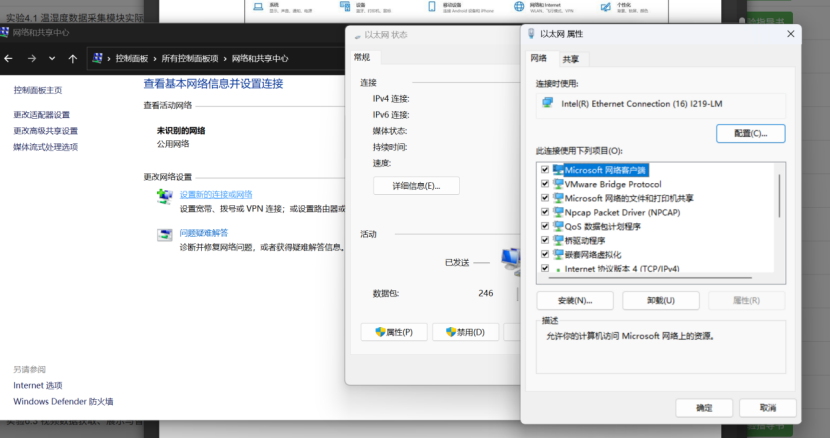Click 设备 category icon in background Settings
Image resolution: width=830 pixels, height=438 pixels.
[x=345, y=6]
